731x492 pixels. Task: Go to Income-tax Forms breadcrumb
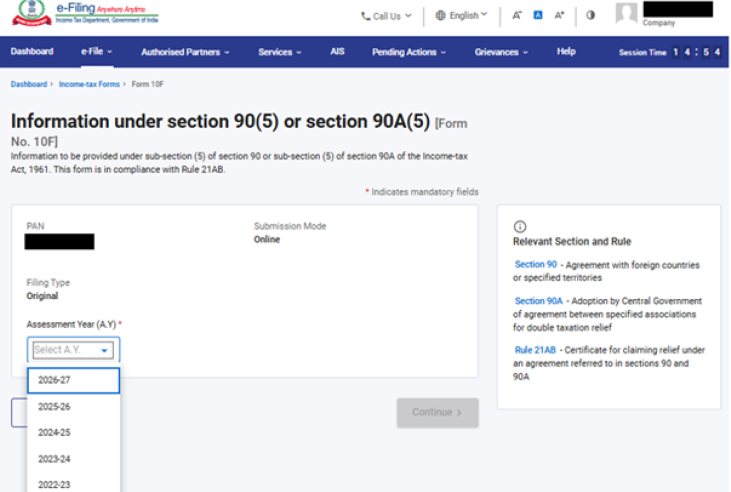point(89,85)
